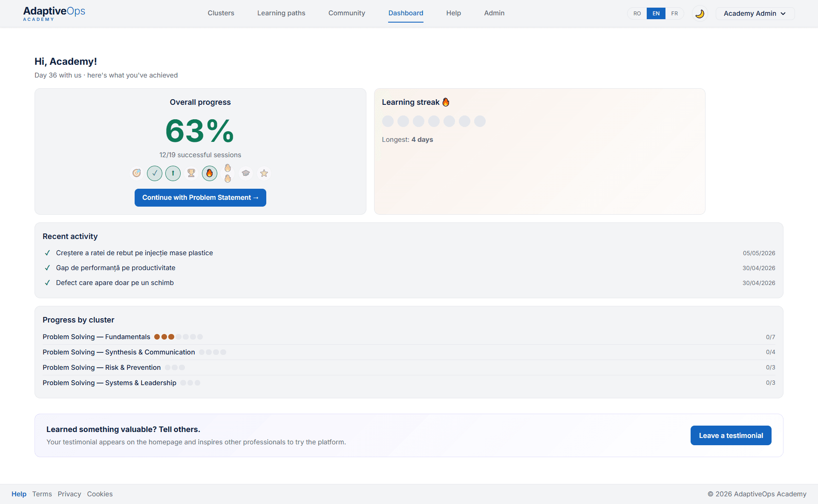Switch language to EN
This screenshot has width=818, height=504.
tap(656, 14)
